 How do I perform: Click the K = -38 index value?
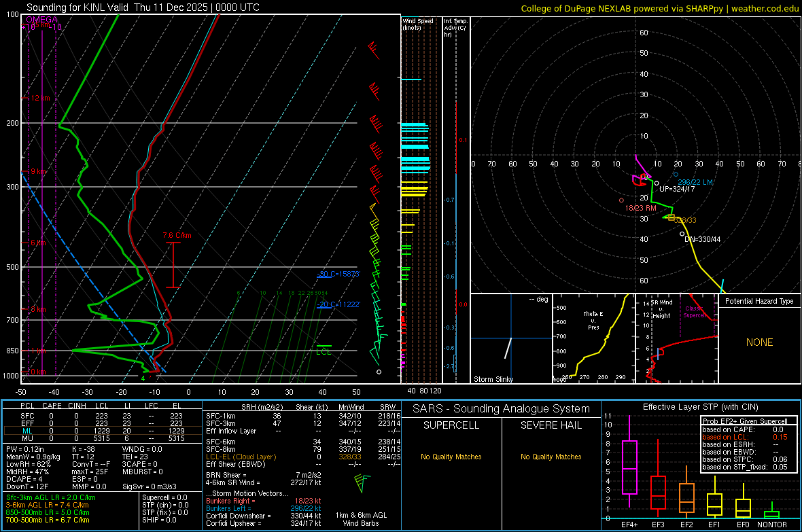[x=84, y=449]
